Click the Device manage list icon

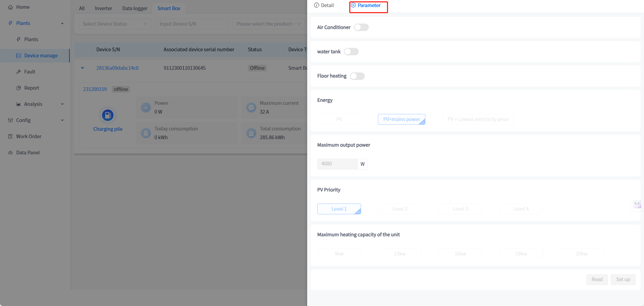coord(19,56)
